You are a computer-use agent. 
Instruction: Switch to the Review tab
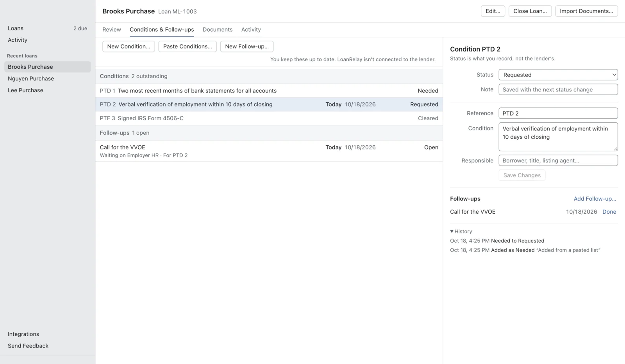coord(112,30)
